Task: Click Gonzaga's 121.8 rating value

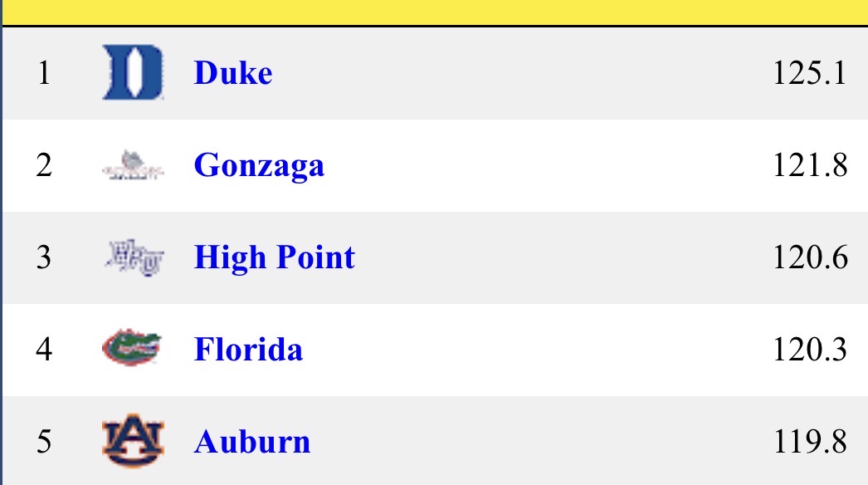Action: [x=809, y=166]
